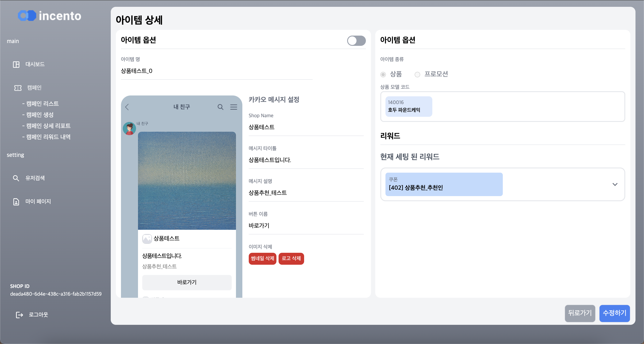Screen dimensions: 644x344
Task: Click the 수정하기 button
Action: [614, 314]
